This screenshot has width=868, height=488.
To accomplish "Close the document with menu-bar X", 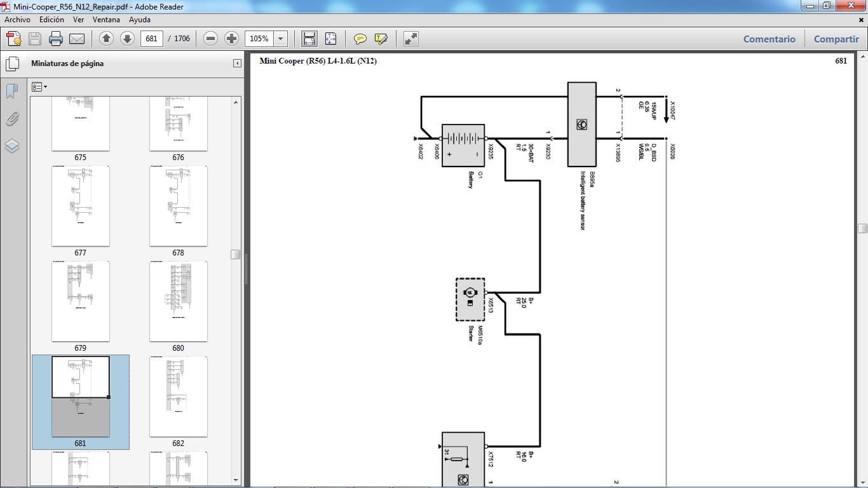I will (861, 20).
